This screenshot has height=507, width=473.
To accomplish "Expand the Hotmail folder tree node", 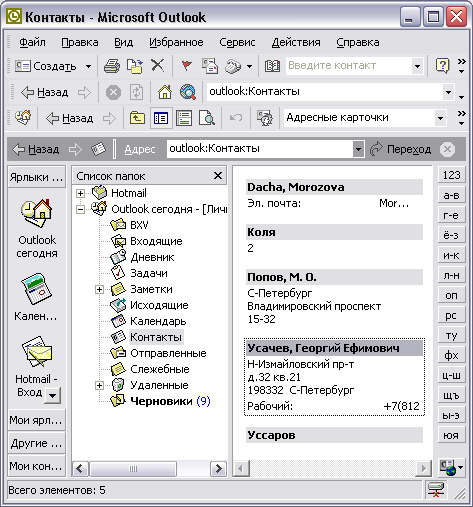I will (x=80, y=193).
